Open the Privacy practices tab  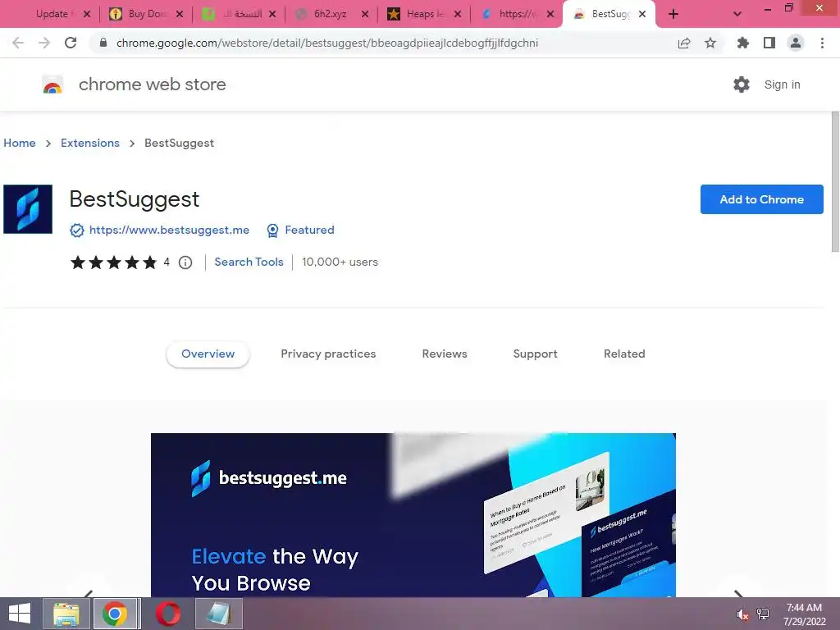328,354
